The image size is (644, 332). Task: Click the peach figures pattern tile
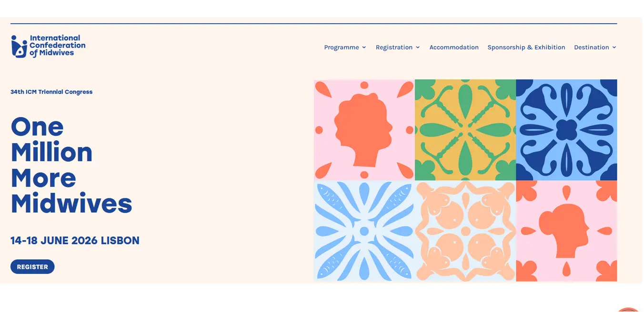(x=465, y=231)
